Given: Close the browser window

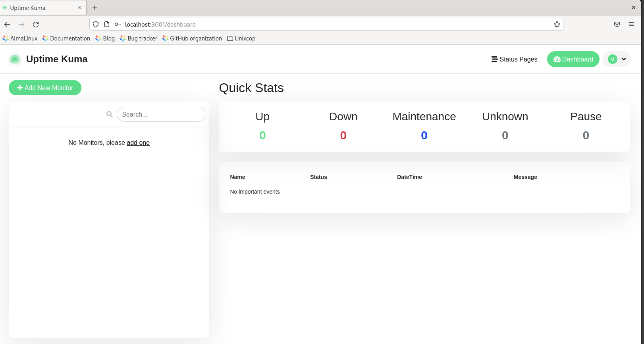Looking at the screenshot, I should (634, 8).
